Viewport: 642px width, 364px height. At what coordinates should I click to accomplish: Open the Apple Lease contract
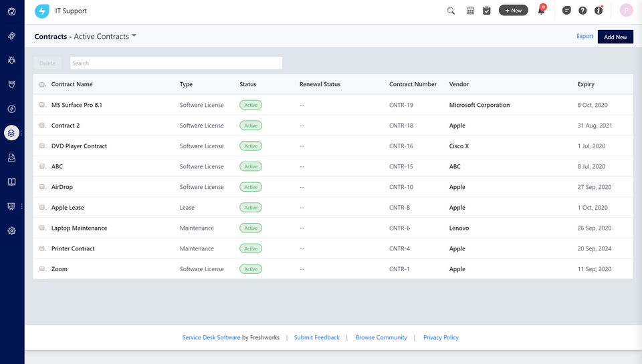[x=68, y=207]
